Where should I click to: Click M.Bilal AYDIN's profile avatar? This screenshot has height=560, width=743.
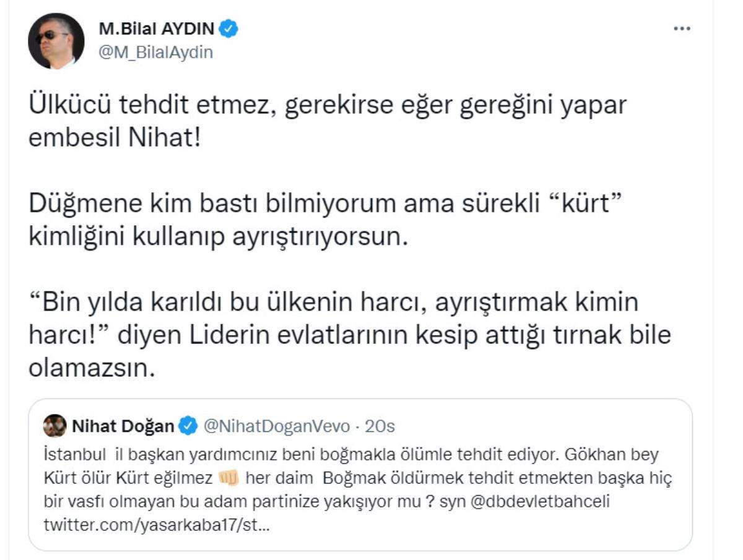pos(56,41)
